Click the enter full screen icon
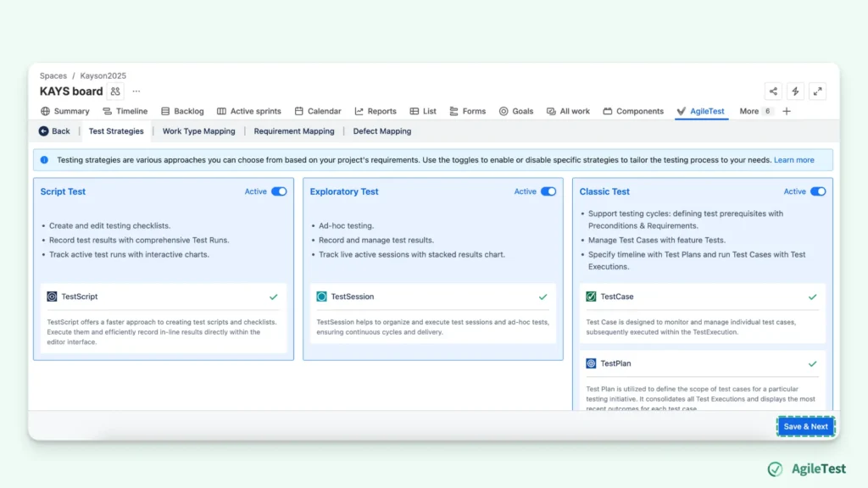The width and height of the screenshot is (868, 488). pyautogui.click(x=817, y=91)
